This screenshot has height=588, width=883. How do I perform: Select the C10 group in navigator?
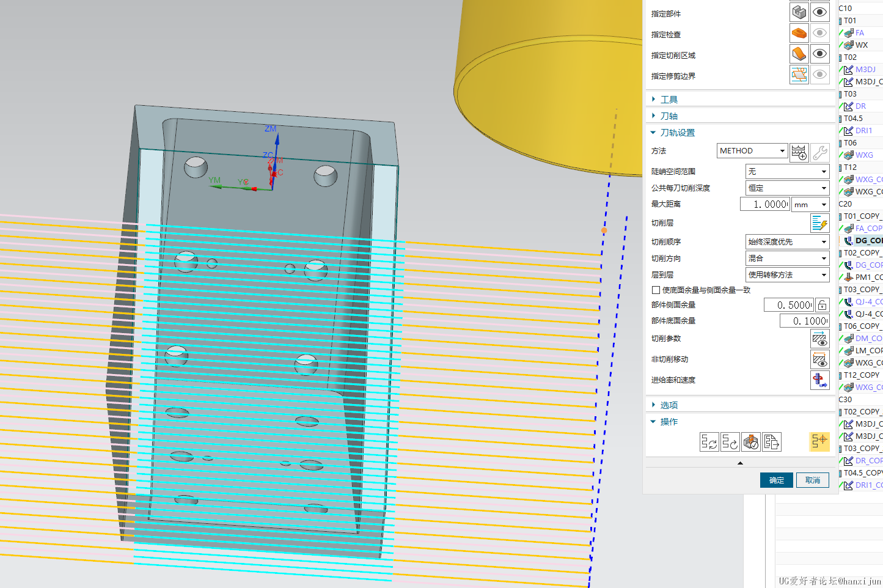coord(845,9)
